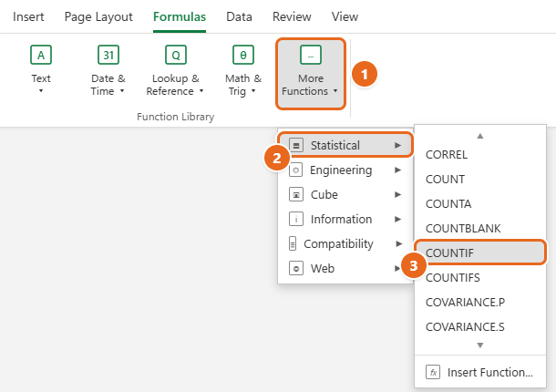Viewport: 556px width, 392px height.
Task: Expand the Engineering submenu arrow
Action: click(397, 170)
